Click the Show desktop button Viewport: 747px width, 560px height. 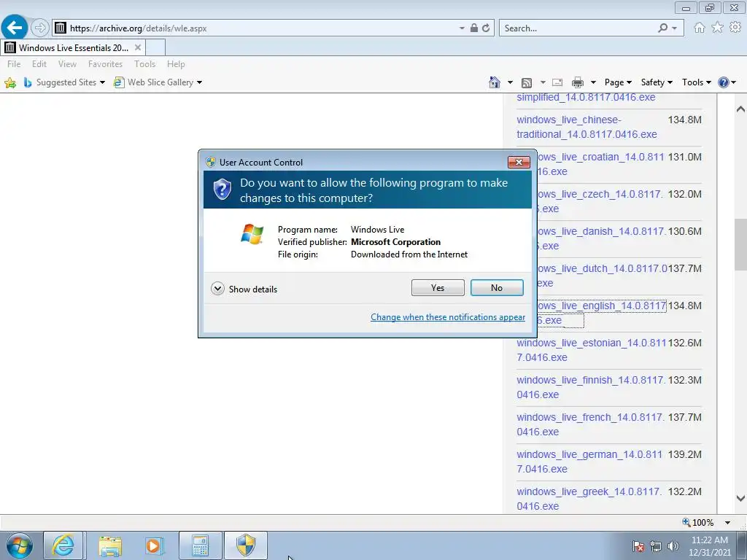[742, 546]
